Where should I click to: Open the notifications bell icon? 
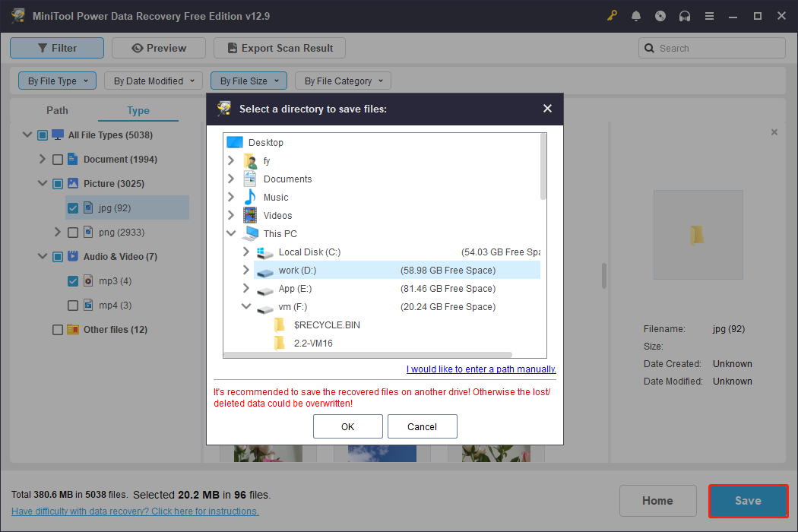(x=635, y=16)
